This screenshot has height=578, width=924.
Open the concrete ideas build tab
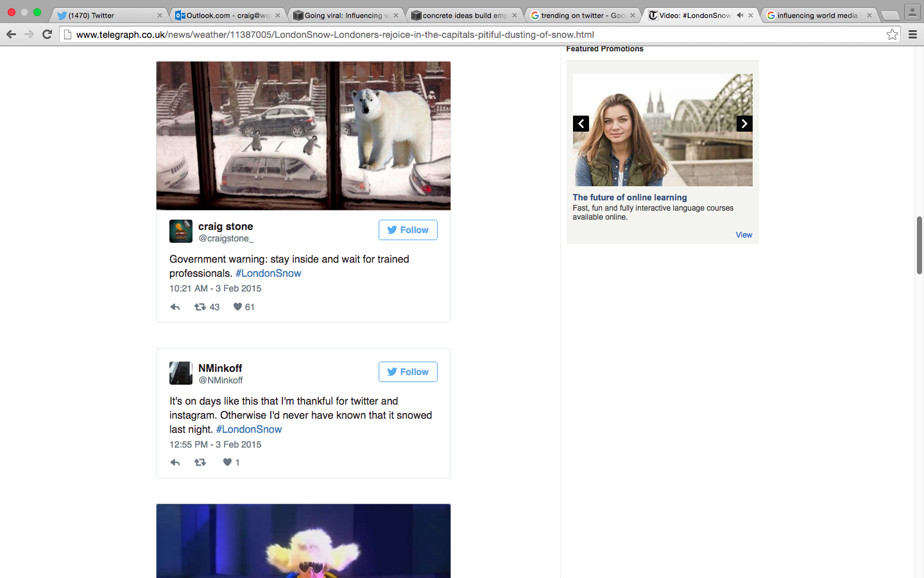tap(465, 15)
